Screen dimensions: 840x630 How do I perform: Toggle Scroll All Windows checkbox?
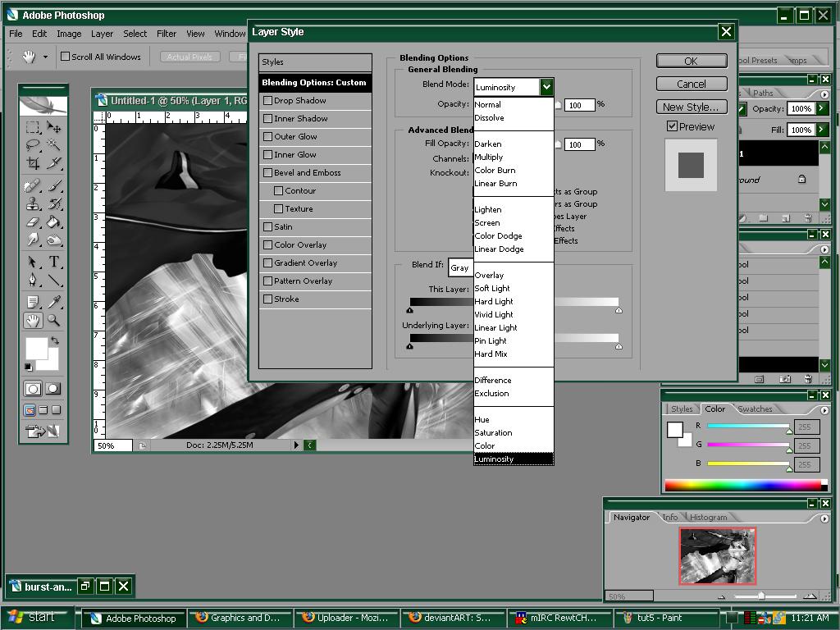(65, 57)
